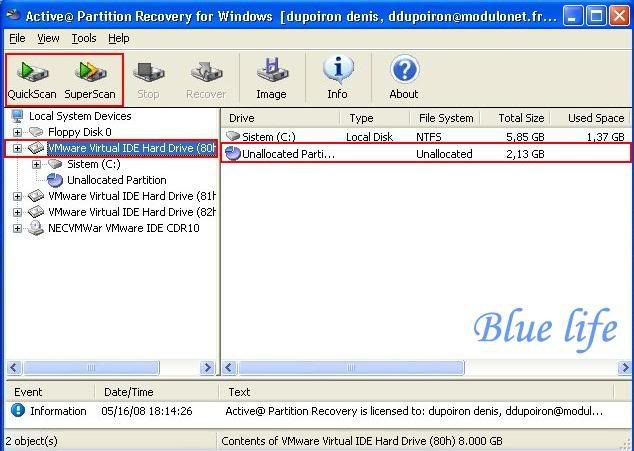Click the tree pane horizontal scrollbar thumb
The image size is (634, 451).
(91, 367)
